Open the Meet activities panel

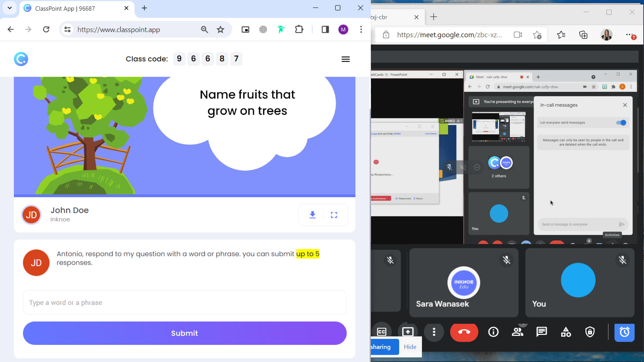pos(566,332)
